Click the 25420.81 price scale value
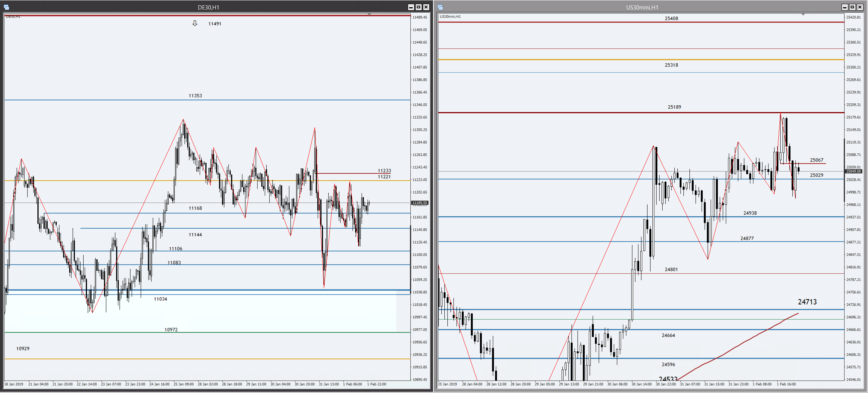The width and height of the screenshot is (868, 393). coord(853,17)
